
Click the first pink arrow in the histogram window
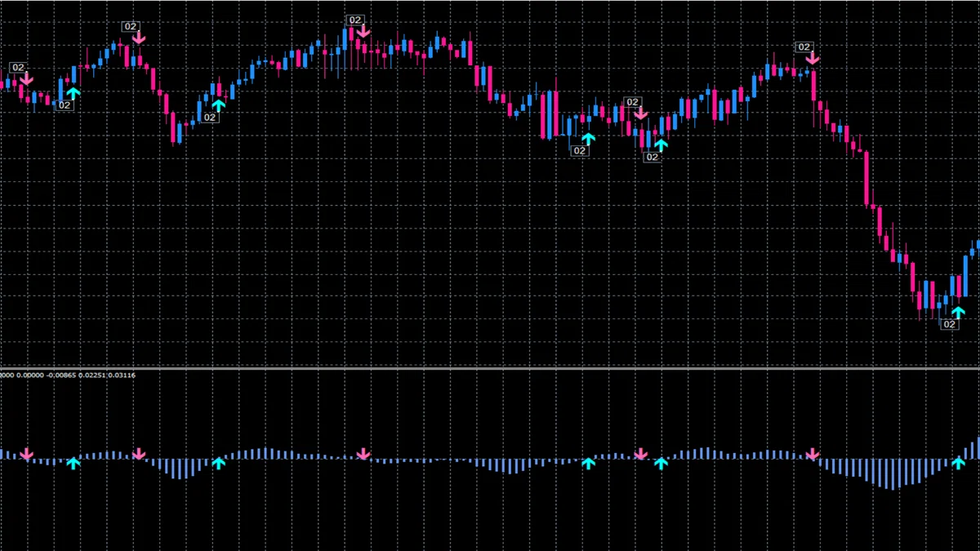26,453
